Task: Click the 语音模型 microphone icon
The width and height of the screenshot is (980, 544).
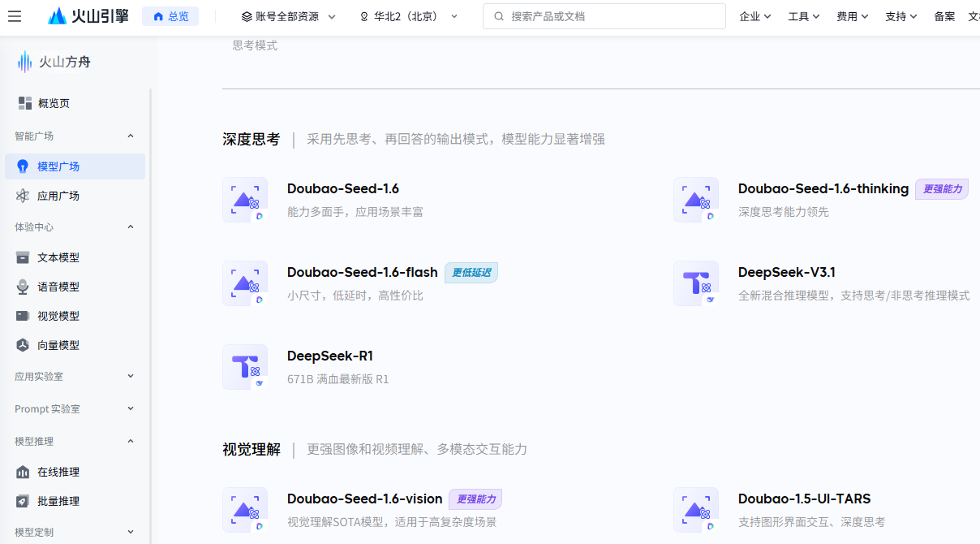Action: coord(23,287)
